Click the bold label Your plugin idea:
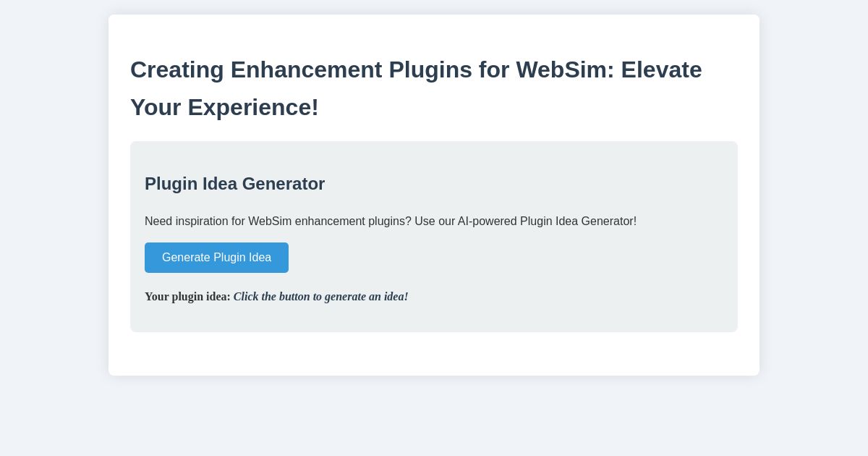The height and width of the screenshot is (456, 868). coord(188,297)
